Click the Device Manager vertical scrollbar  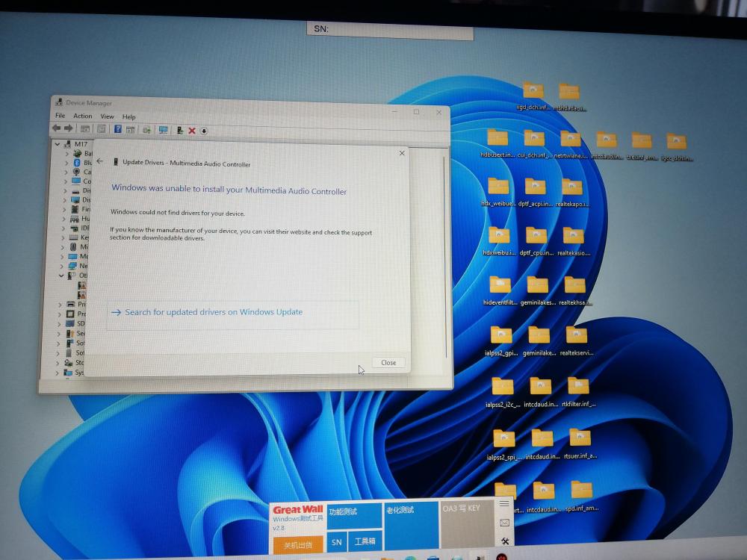pyautogui.click(x=445, y=257)
